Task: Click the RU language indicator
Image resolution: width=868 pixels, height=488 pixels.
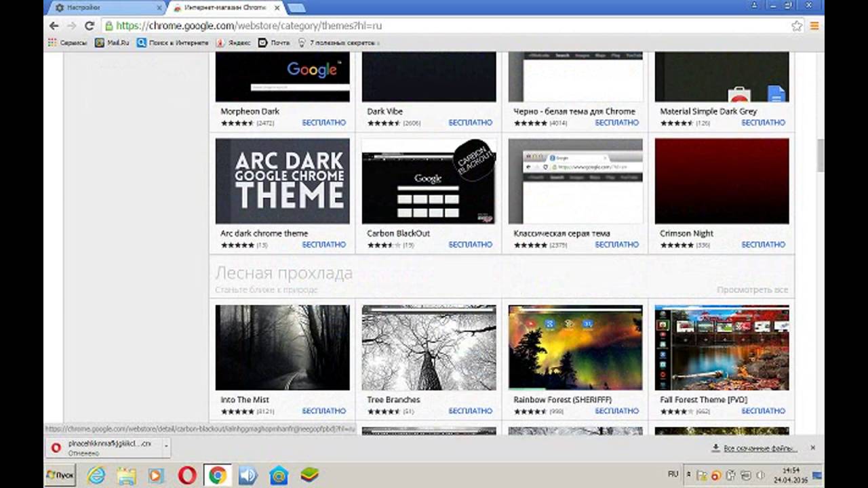Action: click(673, 474)
